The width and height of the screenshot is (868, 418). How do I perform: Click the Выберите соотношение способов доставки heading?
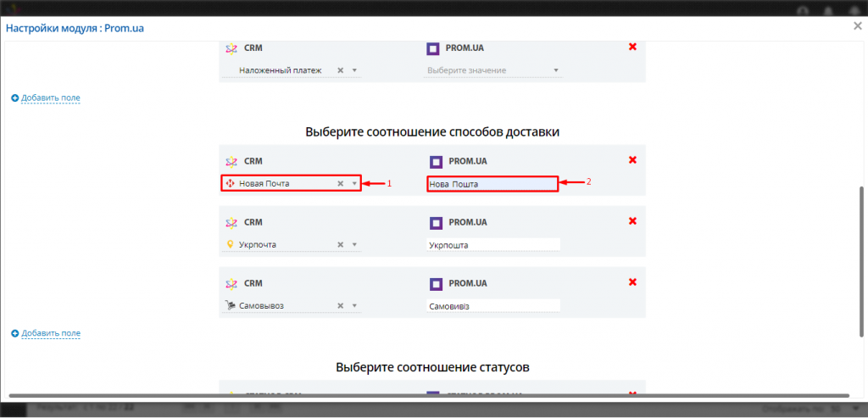[432, 131]
